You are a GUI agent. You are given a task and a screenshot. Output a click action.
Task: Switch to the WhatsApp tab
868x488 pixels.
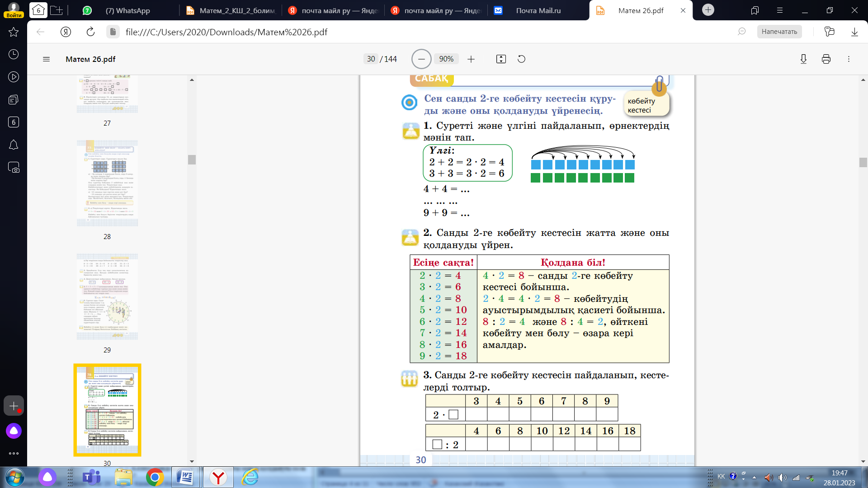[x=127, y=10]
